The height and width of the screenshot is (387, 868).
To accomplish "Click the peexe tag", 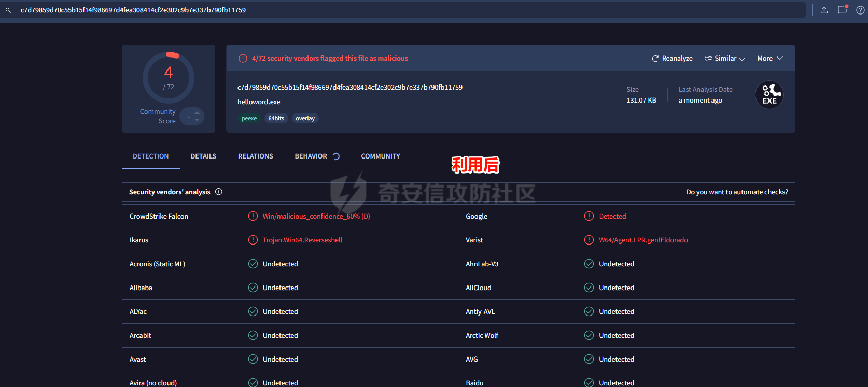I will point(249,119).
